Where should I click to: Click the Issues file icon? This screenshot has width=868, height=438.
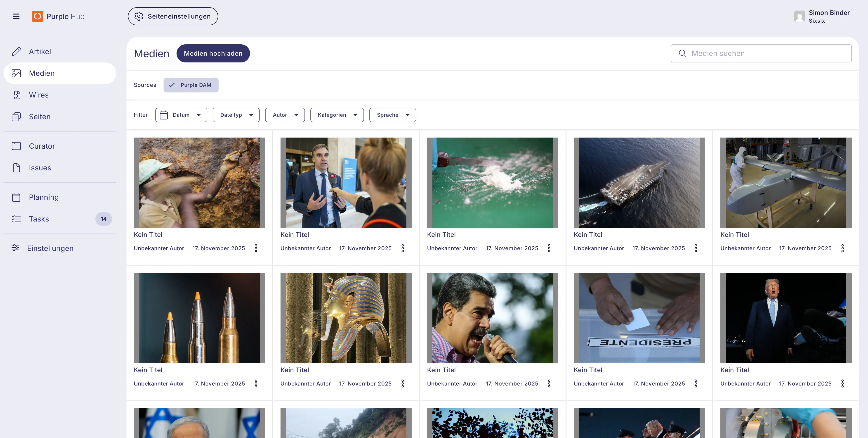click(16, 168)
